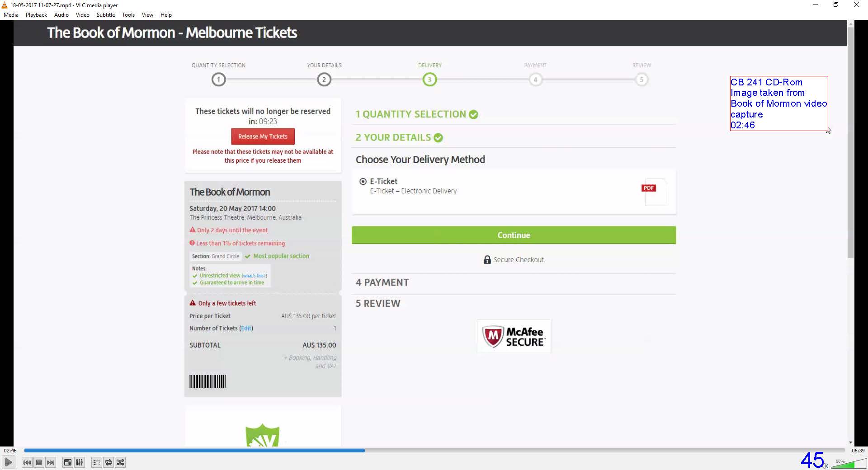
Task: Toggle the playlist view
Action: tap(96, 462)
